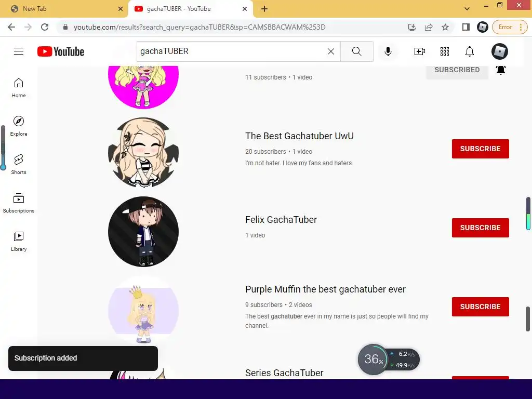The image size is (532, 399).
Task: Open Shorts in the sidebar
Action: coord(19,165)
